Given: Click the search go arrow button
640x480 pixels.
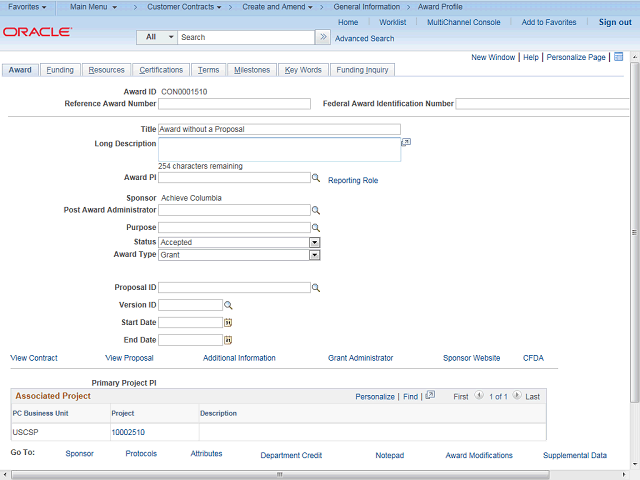Looking at the screenshot, I should [x=322, y=37].
